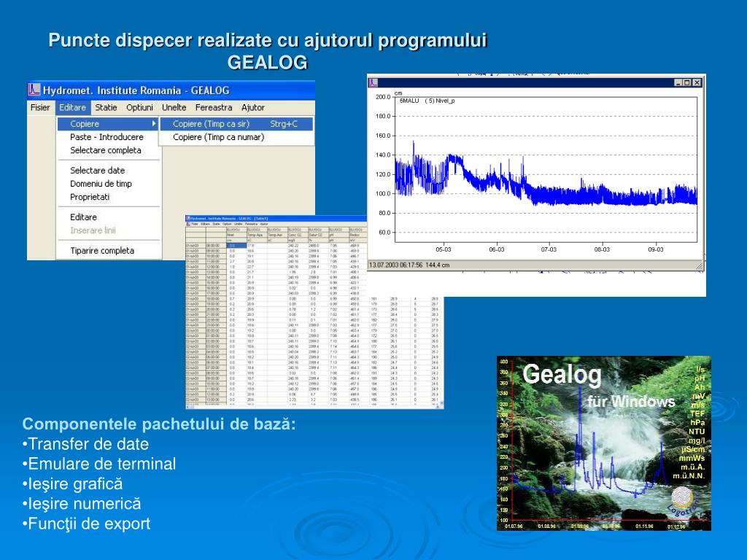Click the chart window's resize grip corner
Image resolution: width=747 pixels, height=560 pixels.
(x=699, y=265)
